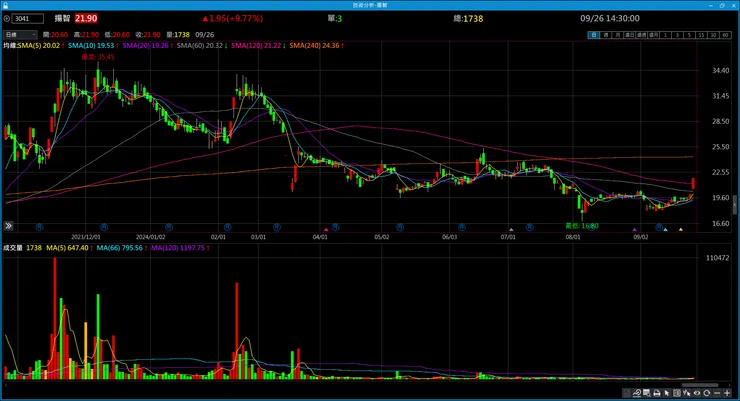
Task: Click the MA(5) 647.40 volume label
Action: pyautogui.click(x=67, y=248)
